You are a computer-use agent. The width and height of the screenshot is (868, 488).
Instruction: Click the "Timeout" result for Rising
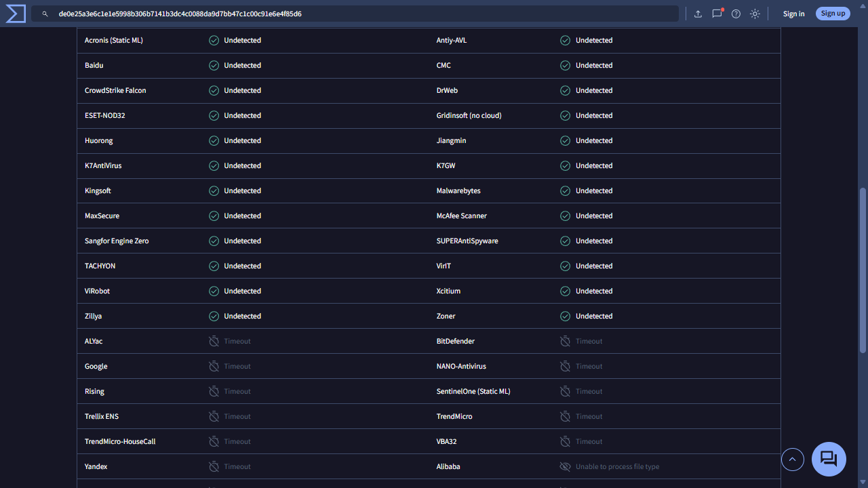click(x=237, y=392)
